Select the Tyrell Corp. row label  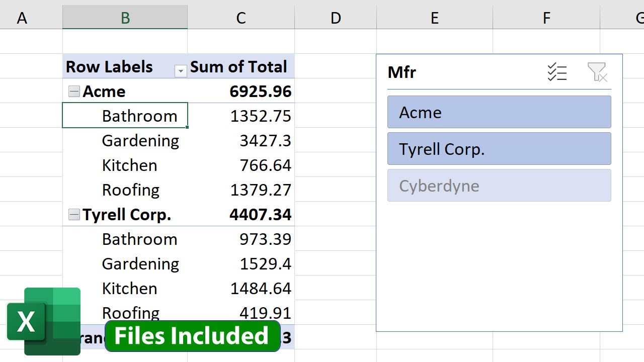(x=127, y=215)
